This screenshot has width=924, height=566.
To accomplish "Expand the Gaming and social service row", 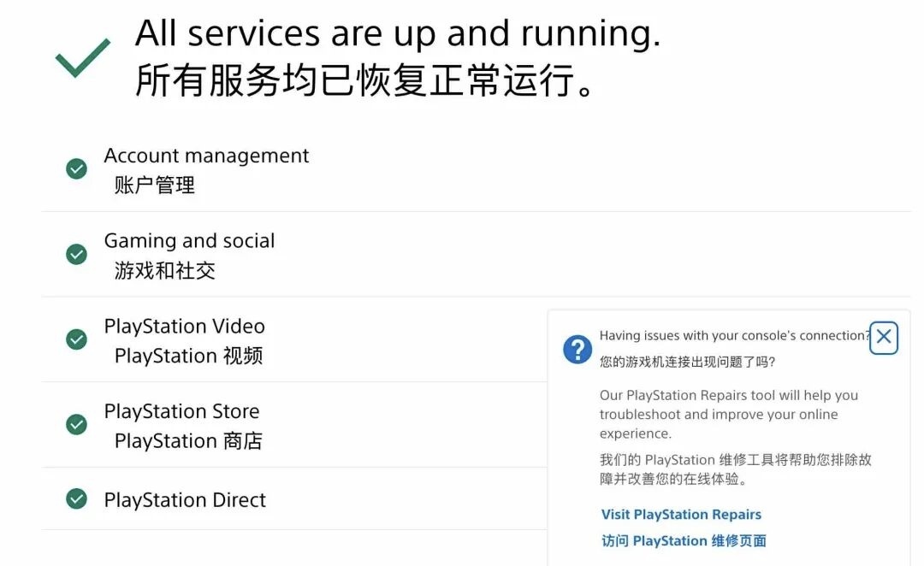I will coord(189,241).
